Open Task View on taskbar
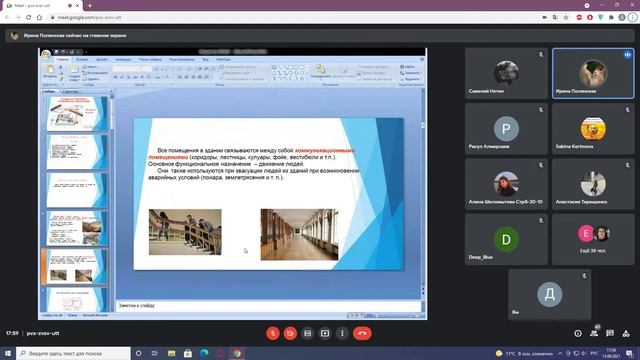The height and width of the screenshot is (360, 640). 155,353
